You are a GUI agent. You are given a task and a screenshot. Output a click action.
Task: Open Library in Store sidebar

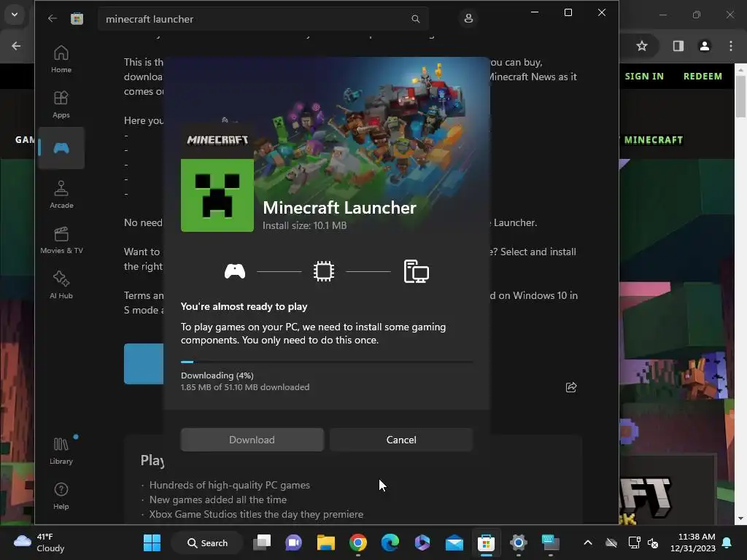click(61, 451)
